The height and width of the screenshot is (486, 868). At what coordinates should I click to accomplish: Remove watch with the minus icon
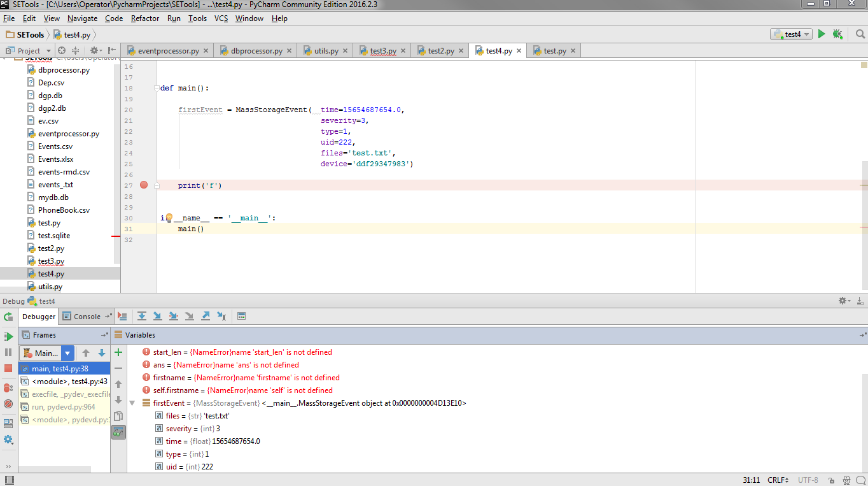tap(118, 368)
